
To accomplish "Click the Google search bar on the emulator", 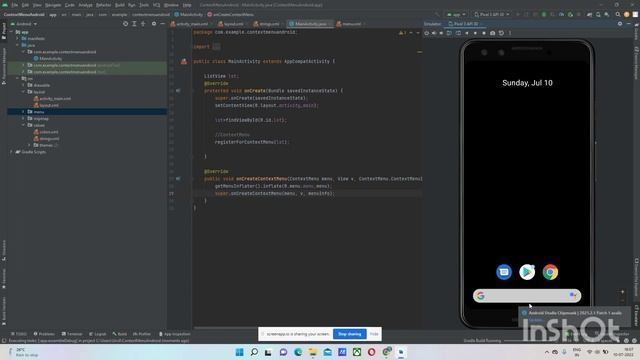I will [x=527, y=296].
